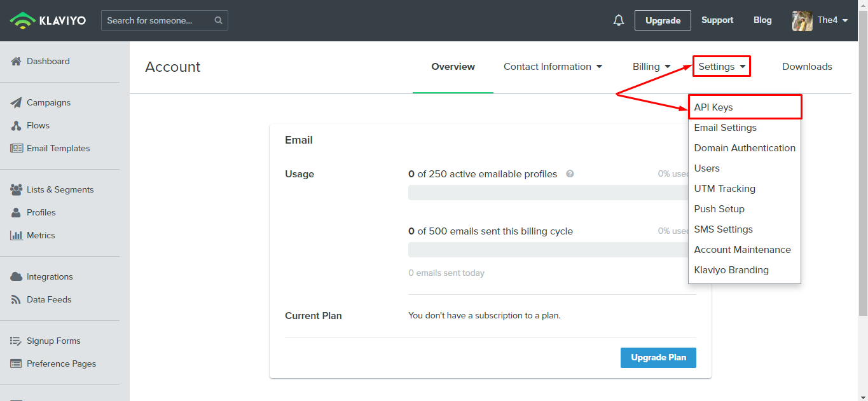The image size is (868, 401).
Task: Open the Dashboard page
Action: pyautogui.click(x=48, y=62)
